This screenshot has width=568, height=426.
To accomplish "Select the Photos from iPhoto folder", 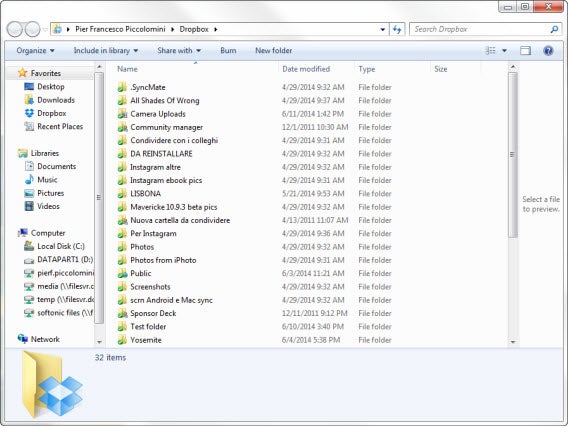I will click(163, 260).
